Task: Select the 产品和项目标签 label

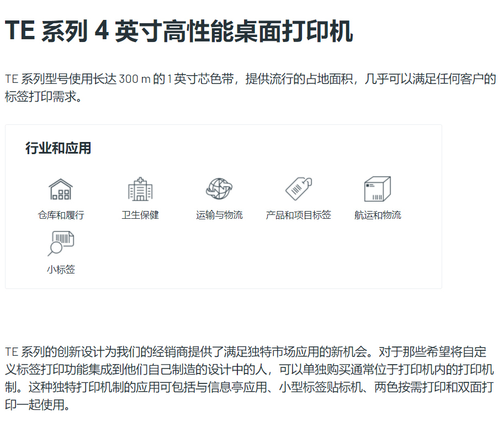Action: [x=298, y=215]
